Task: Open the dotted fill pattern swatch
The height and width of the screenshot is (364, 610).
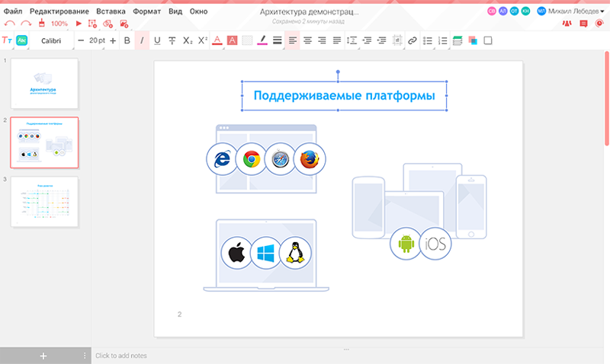Action: (x=247, y=40)
